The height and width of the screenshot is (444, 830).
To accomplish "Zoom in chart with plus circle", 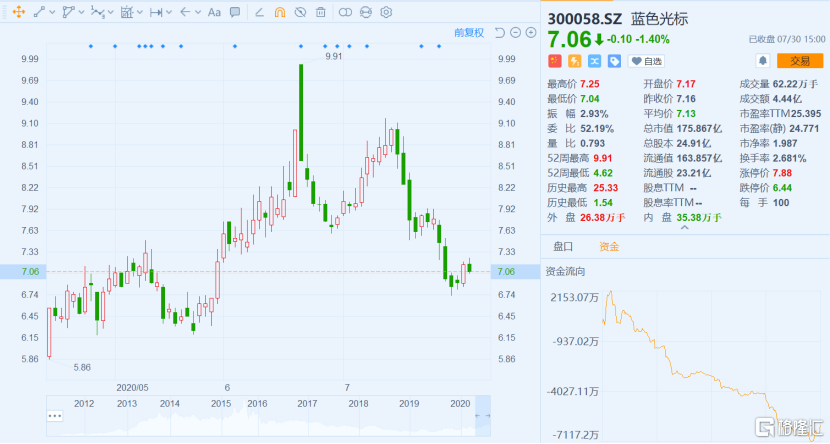I will 531,33.
